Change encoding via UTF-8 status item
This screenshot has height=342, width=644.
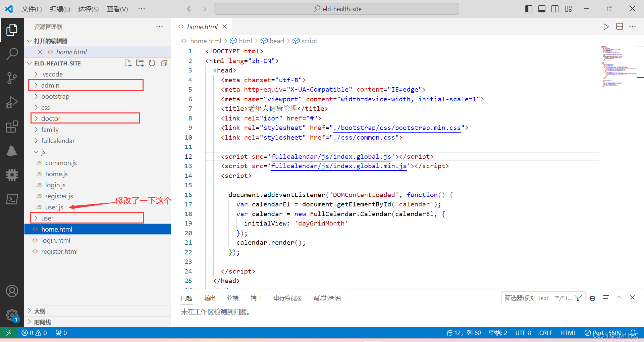[x=523, y=333]
